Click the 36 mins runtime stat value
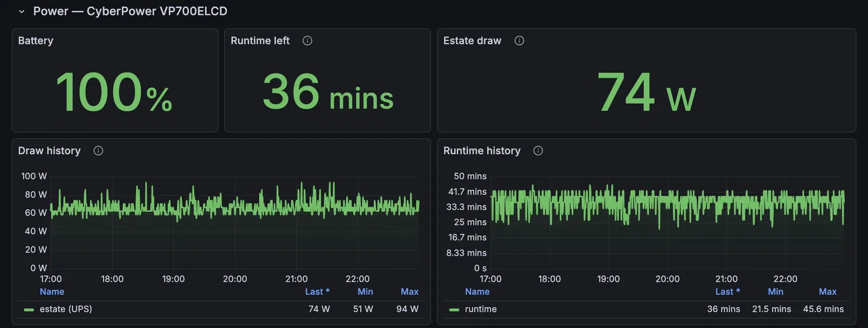Screen dimensions: 868x328 [x=328, y=92]
